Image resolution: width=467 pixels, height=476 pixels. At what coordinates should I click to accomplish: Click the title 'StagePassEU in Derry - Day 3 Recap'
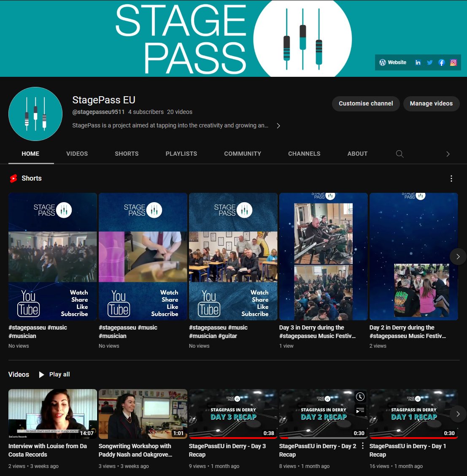pos(227,450)
